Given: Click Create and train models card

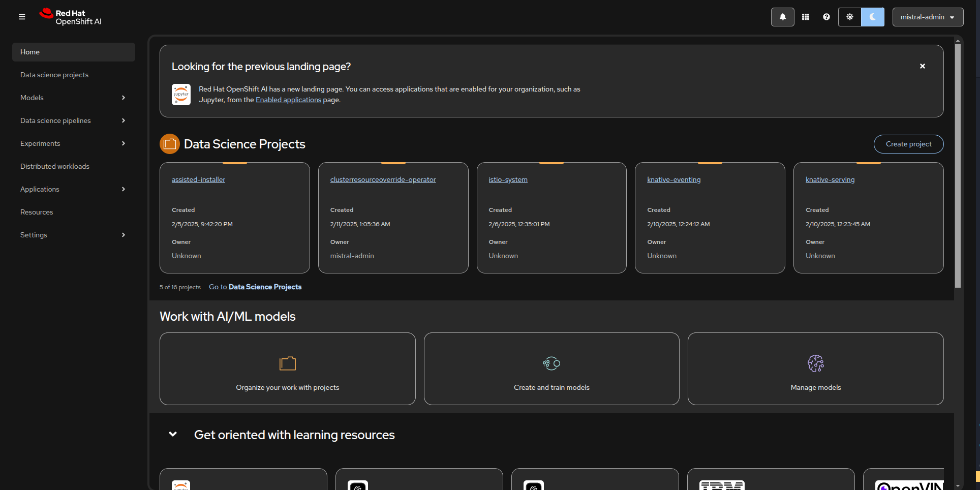Looking at the screenshot, I should [x=552, y=369].
